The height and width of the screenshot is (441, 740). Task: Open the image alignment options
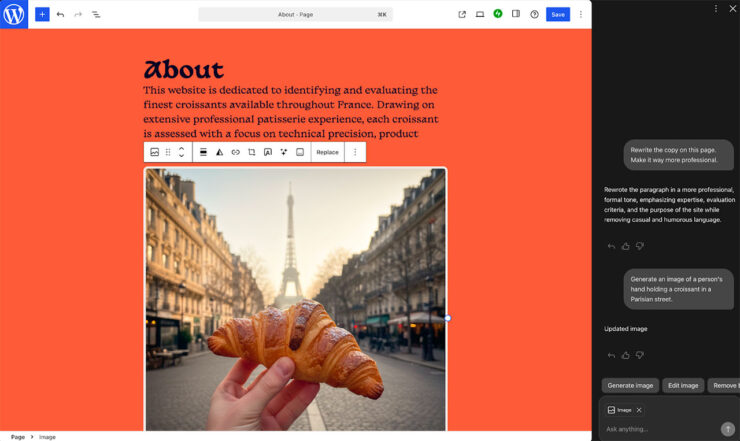[203, 152]
